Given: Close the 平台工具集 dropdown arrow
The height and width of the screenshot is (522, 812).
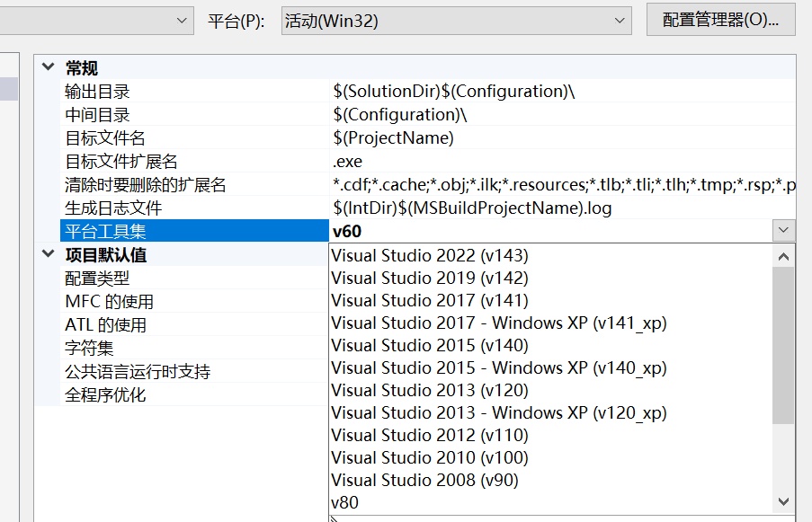Looking at the screenshot, I should (x=783, y=230).
